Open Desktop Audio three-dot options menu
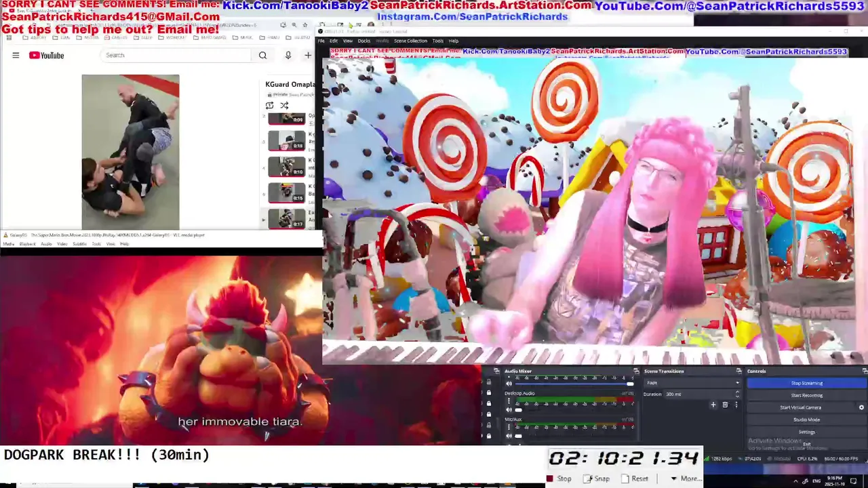The image size is (868, 488). tap(509, 401)
